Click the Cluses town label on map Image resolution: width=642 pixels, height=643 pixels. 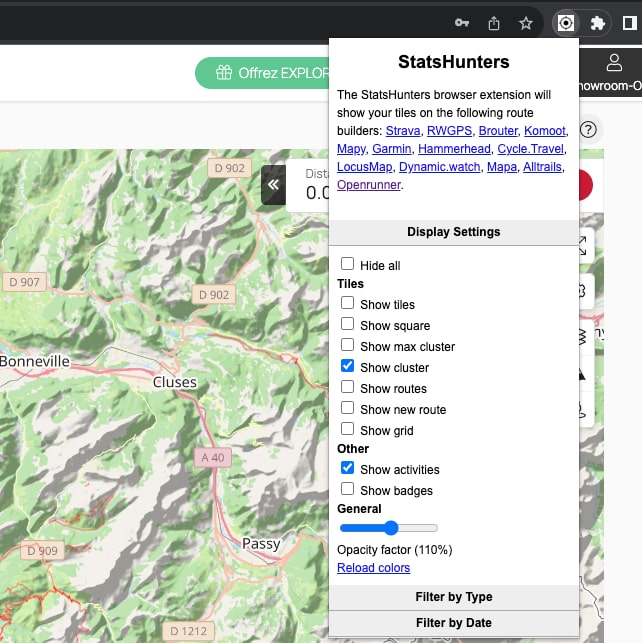[x=175, y=382]
